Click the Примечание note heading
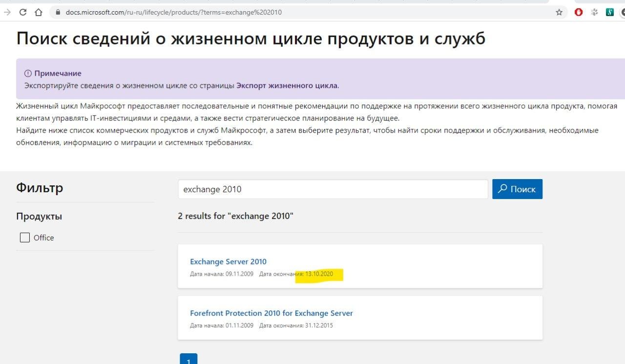The width and height of the screenshot is (625, 364). click(58, 73)
